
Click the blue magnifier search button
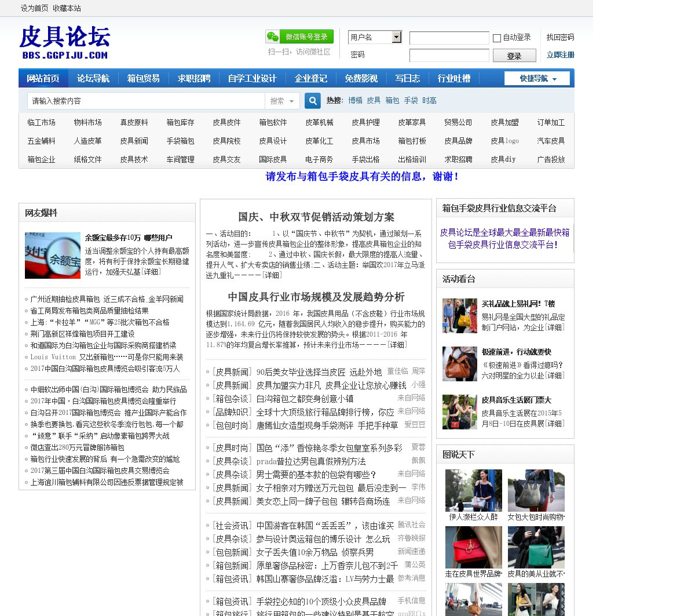point(313,101)
